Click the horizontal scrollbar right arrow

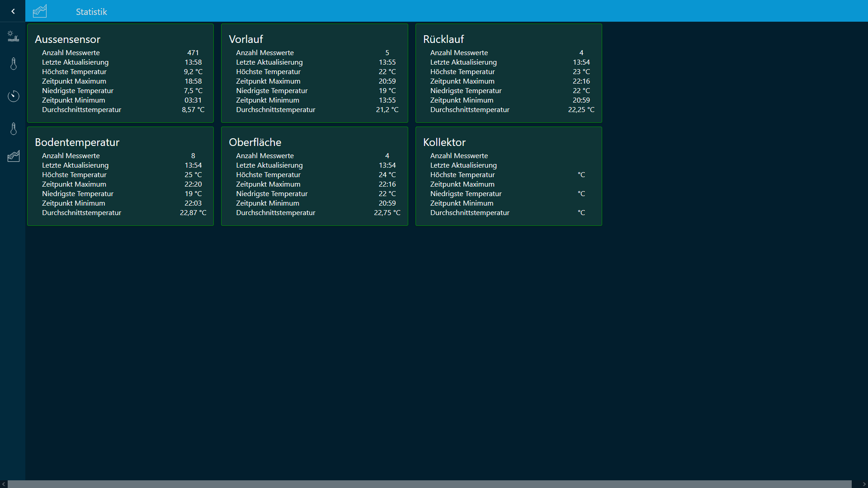click(864, 484)
